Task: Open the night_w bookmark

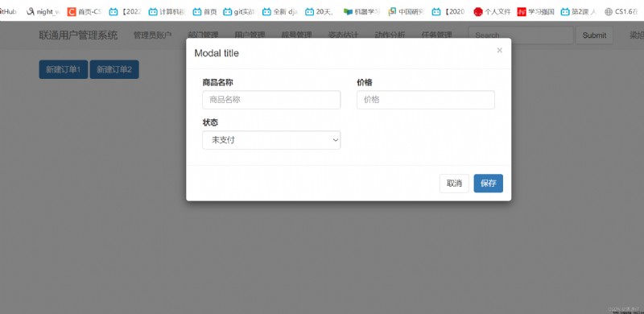Action: tap(43, 11)
